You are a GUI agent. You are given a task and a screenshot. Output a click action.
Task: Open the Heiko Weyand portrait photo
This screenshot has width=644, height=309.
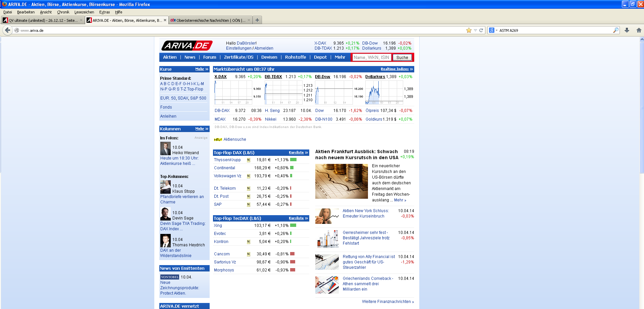click(x=165, y=148)
